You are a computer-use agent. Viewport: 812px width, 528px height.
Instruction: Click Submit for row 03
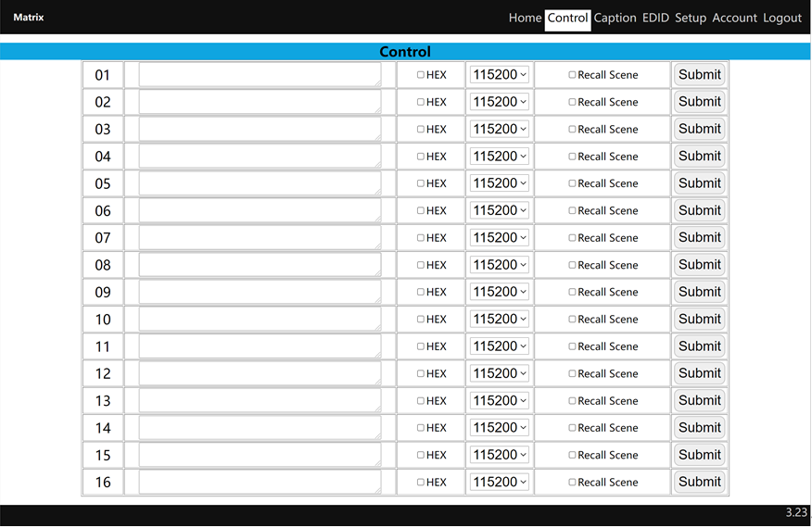(699, 129)
